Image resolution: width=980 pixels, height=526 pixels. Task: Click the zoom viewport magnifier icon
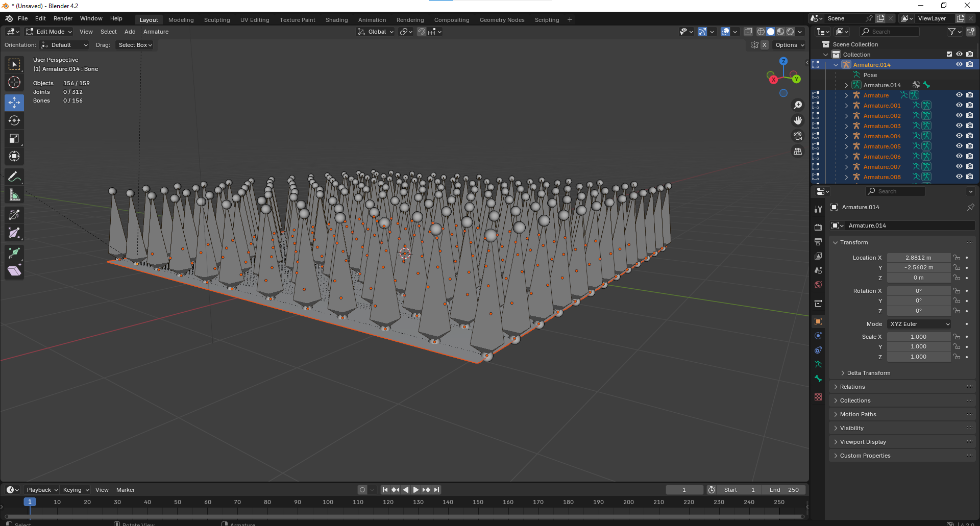[797, 105]
